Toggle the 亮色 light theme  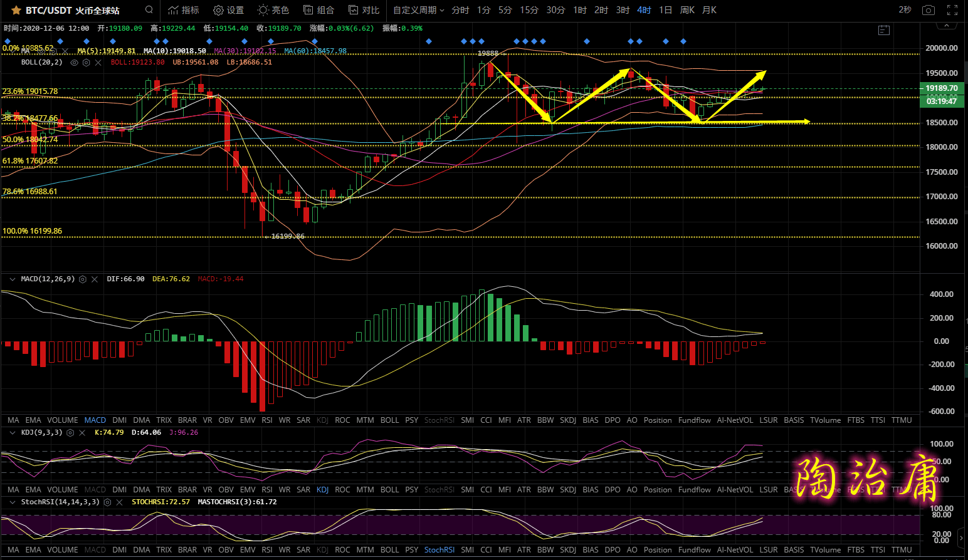(x=273, y=10)
